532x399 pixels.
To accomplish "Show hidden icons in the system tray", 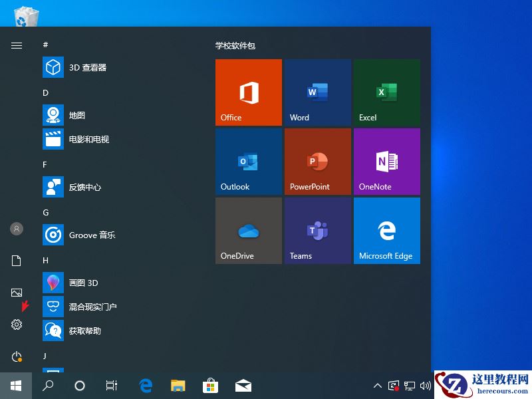I will pyautogui.click(x=377, y=386).
